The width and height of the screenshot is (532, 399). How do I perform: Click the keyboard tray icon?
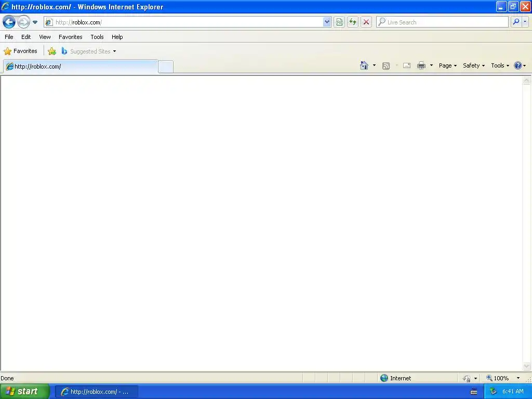click(x=474, y=392)
